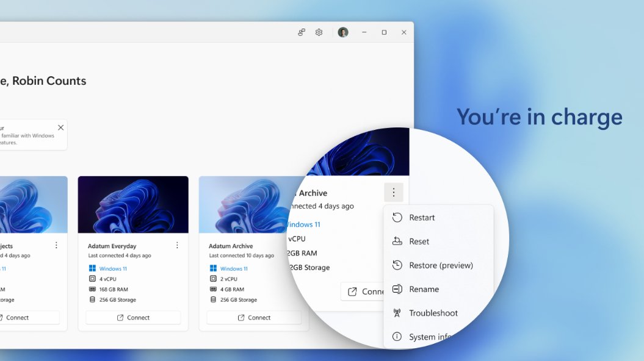Click the storage icon on Adatum Archive card

[x=213, y=299]
